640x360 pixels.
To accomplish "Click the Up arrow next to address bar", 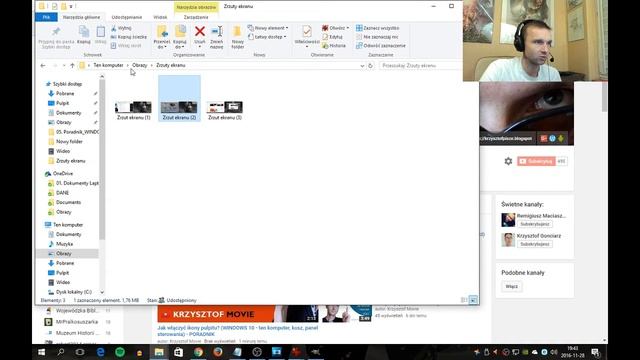I will point(72,65).
